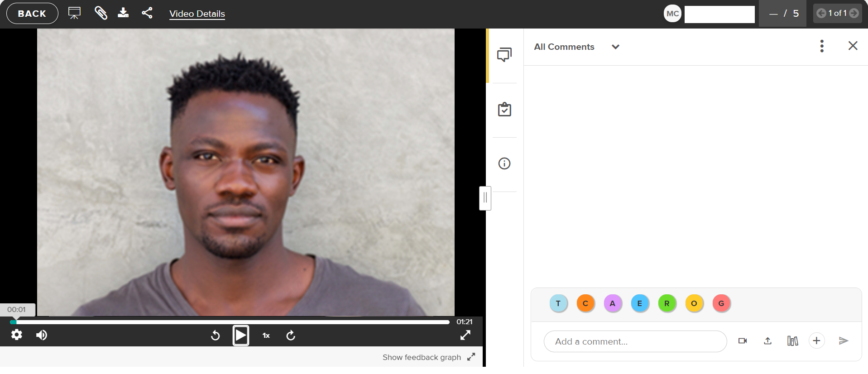Click the Add a comment field
Viewport: 868px width, 374px height.
coord(635,341)
